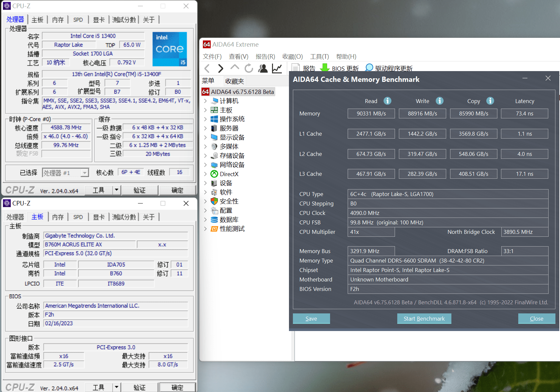Click the Write info icon in benchmark
Screen dimensions: 560x392
pyautogui.click(x=440, y=101)
